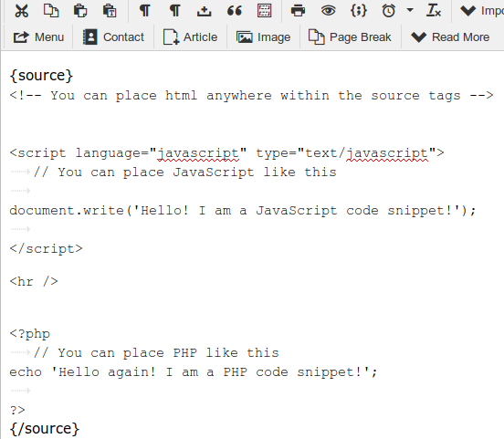Click the Contact button
Viewport: 504px width, 439px height.
point(113,37)
